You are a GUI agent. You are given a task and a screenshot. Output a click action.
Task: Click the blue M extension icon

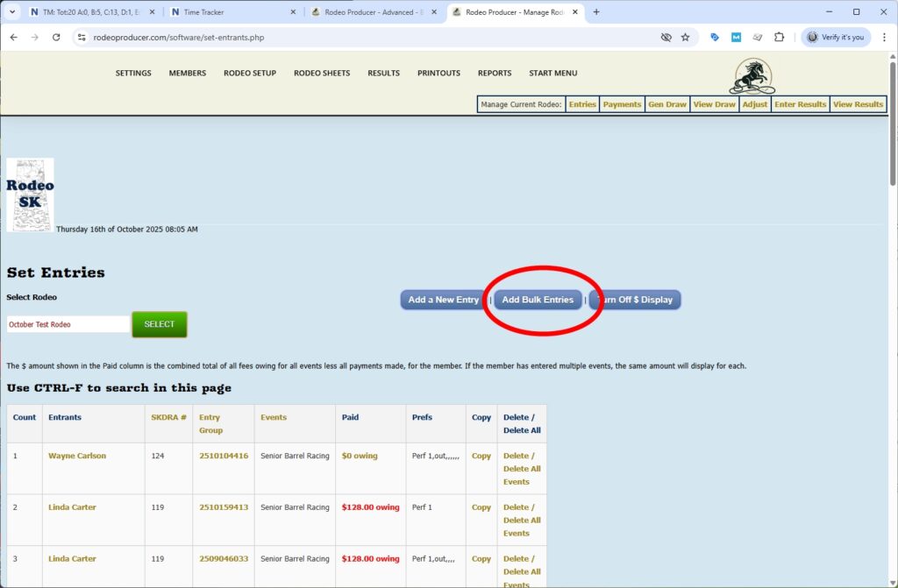click(735, 37)
